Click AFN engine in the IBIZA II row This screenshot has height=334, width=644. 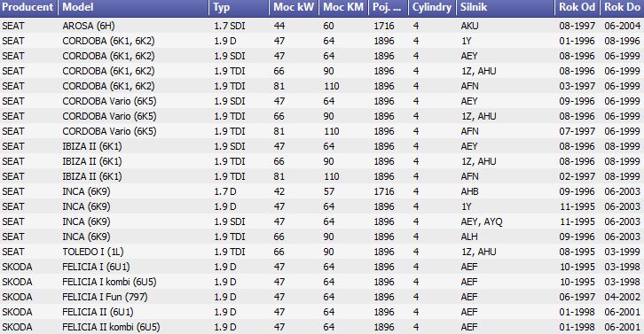coord(469,176)
